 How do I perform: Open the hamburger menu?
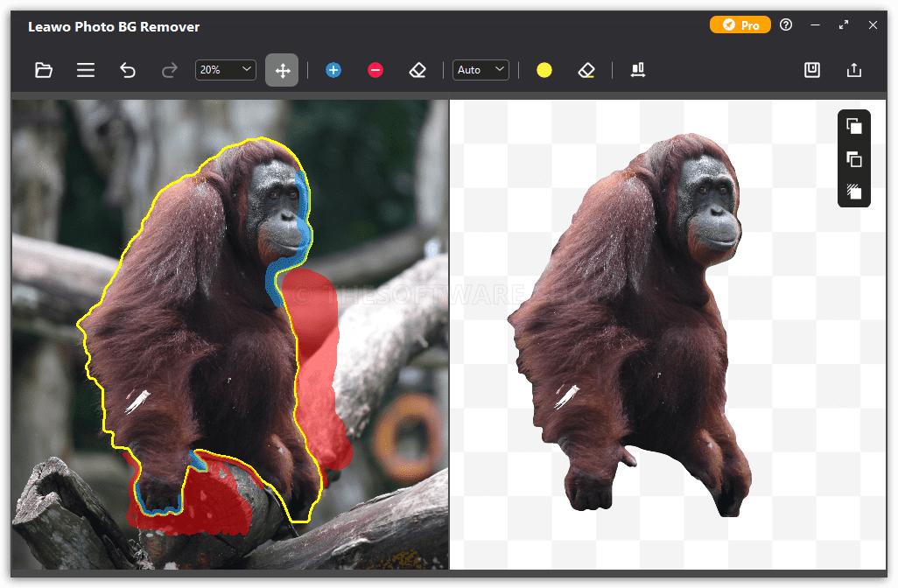pyautogui.click(x=85, y=70)
